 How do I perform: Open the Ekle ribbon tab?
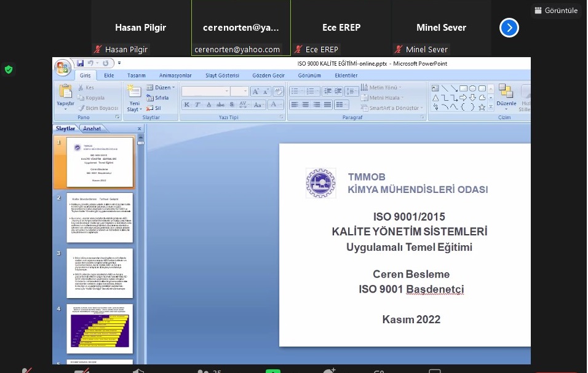point(109,76)
